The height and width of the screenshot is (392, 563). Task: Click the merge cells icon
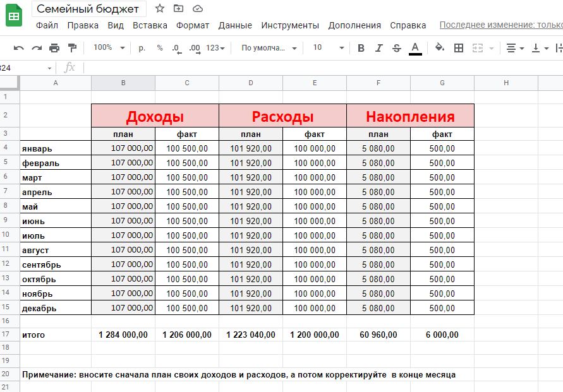click(478, 48)
